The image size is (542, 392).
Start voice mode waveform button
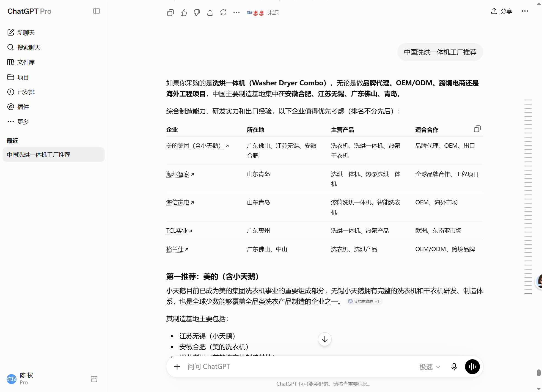[x=472, y=367]
